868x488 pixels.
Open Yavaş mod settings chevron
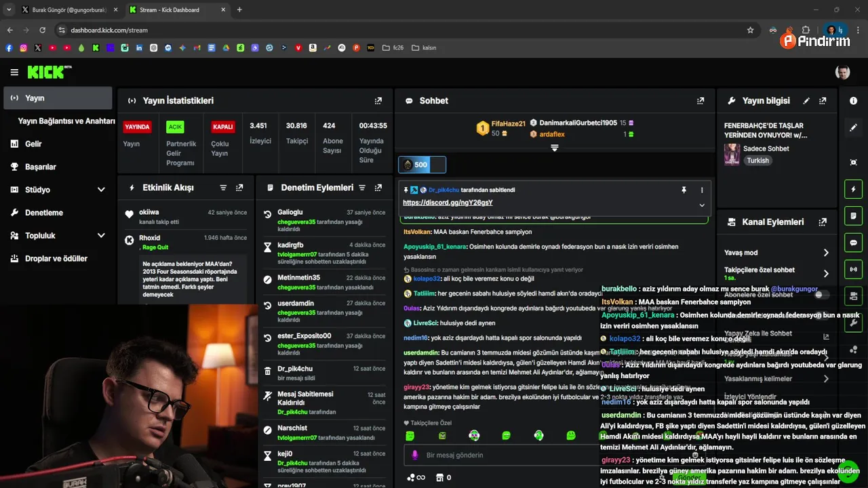[826, 253]
